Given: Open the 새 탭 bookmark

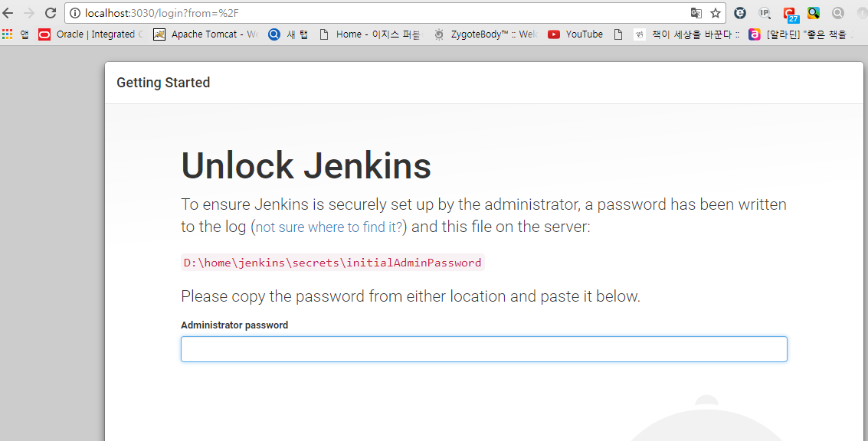Looking at the screenshot, I should [288, 34].
